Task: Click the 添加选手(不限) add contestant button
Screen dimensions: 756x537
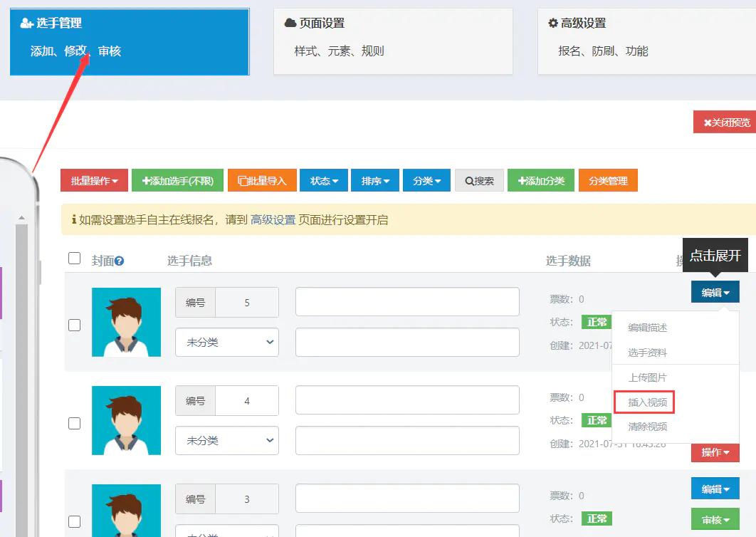Action: (177, 180)
